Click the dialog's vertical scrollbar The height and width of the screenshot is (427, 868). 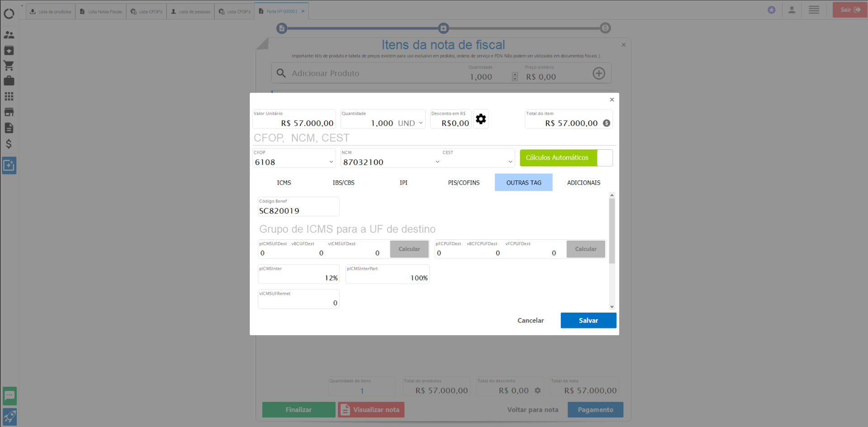tap(612, 231)
